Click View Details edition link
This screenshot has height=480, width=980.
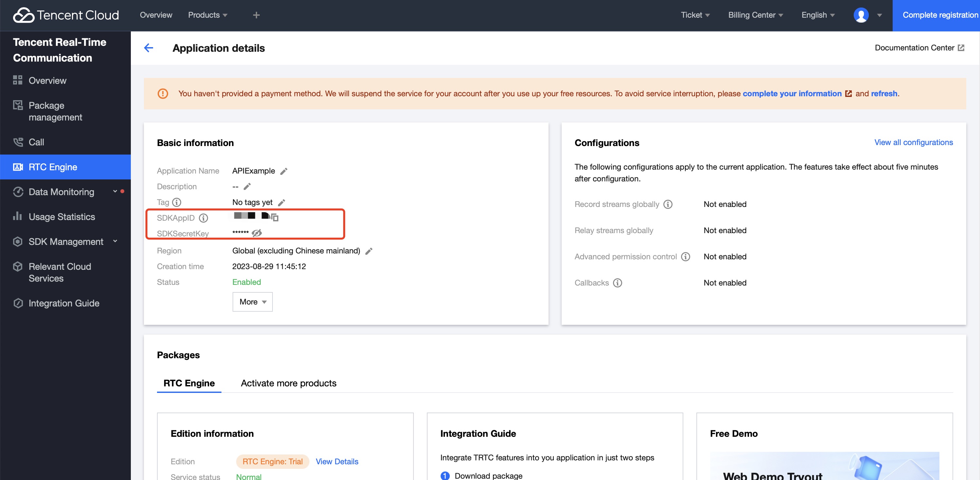point(337,461)
